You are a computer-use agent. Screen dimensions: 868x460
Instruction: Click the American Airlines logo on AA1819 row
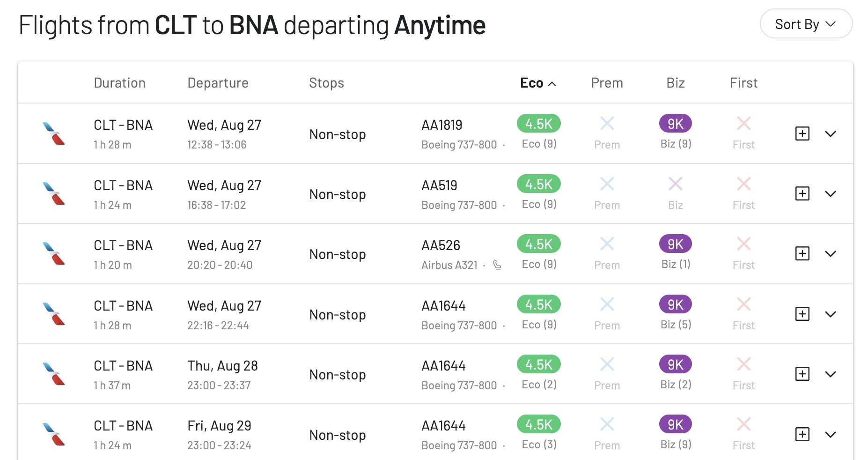coord(54,134)
